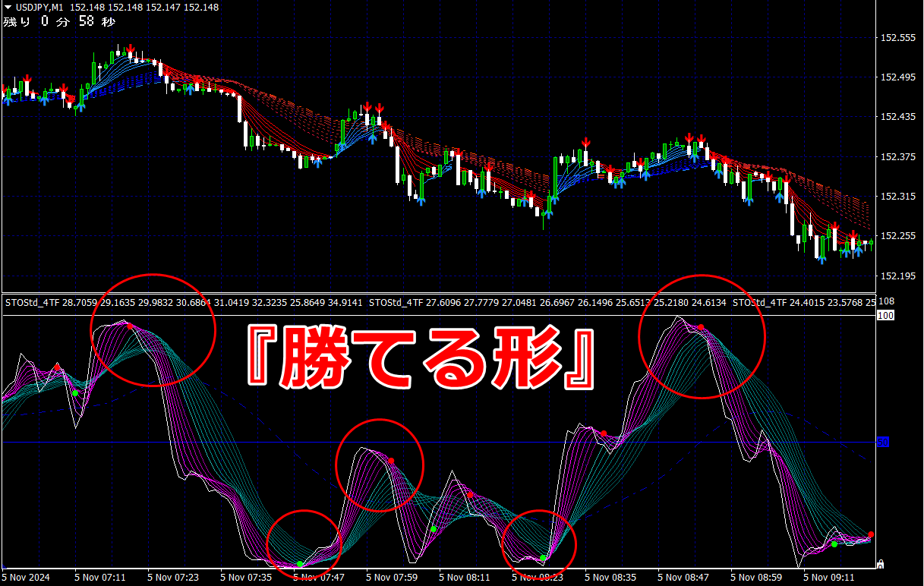The image size is (924, 586).
Task: Select the horizontal blue 50 level line
Action: (x=438, y=442)
